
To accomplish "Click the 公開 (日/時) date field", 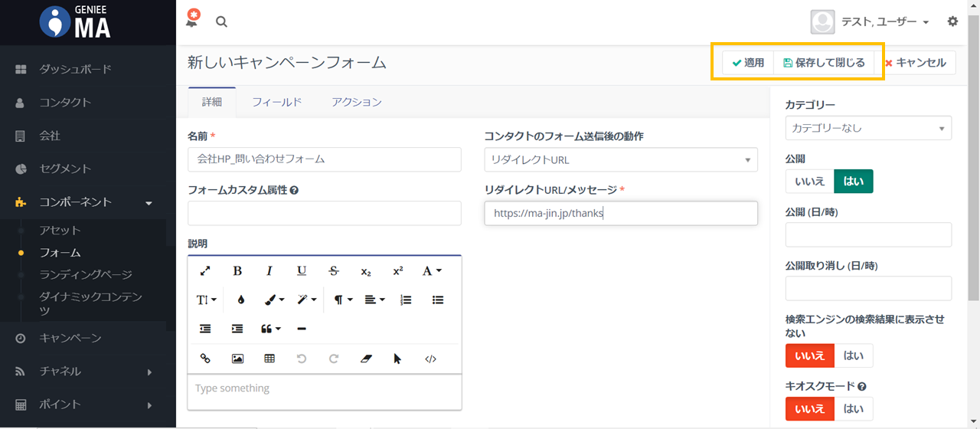I will pos(868,234).
